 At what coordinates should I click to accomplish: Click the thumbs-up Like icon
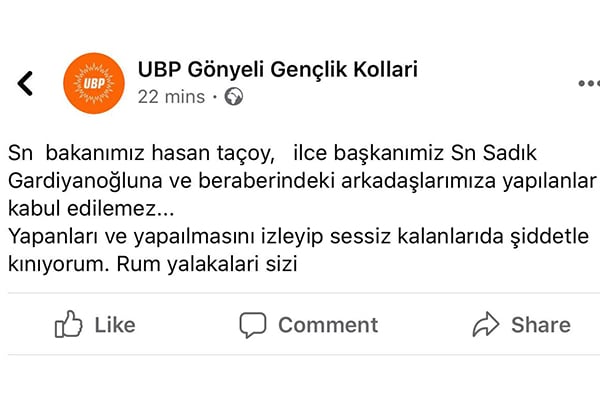pos(68,324)
